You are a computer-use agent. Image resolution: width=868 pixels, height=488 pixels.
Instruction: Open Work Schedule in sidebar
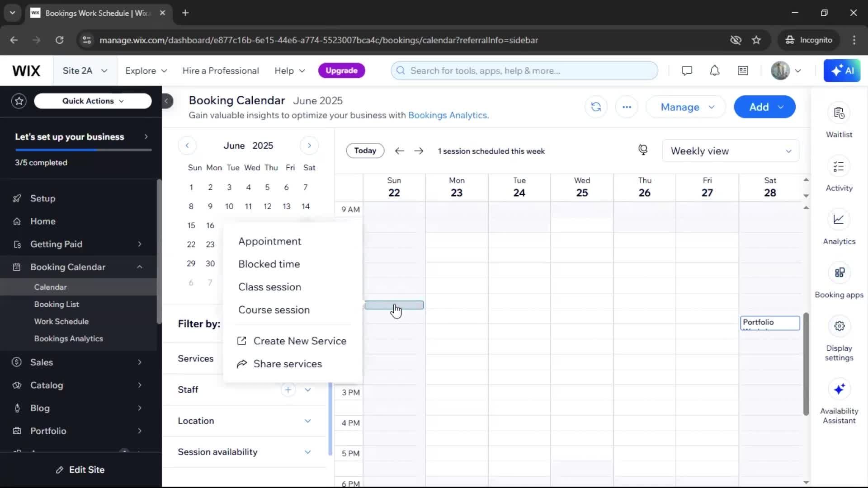click(61, 321)
